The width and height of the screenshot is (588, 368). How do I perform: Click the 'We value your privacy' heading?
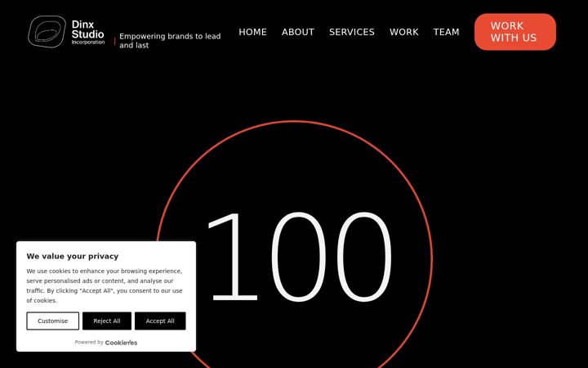(x=73, y=256)
